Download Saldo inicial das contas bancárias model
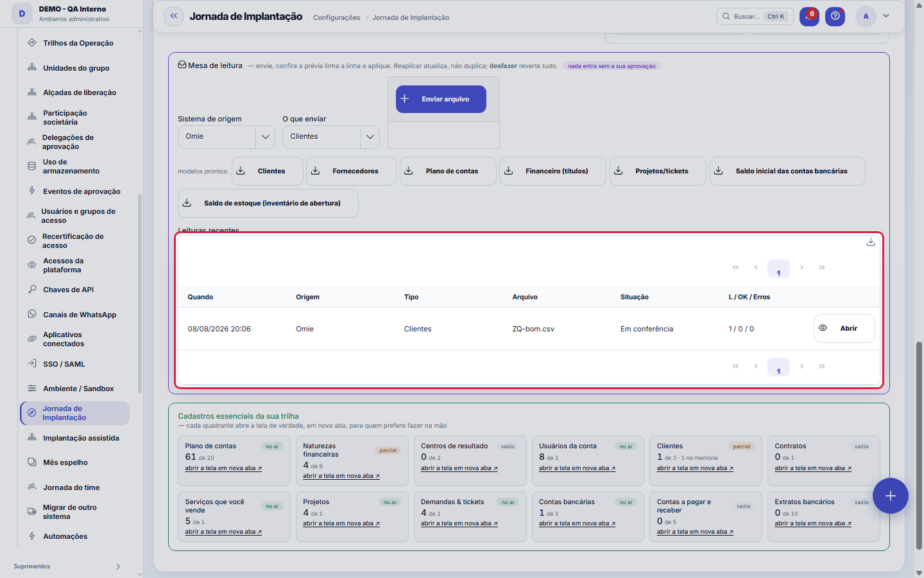924x578 pixels. point(787,171)
